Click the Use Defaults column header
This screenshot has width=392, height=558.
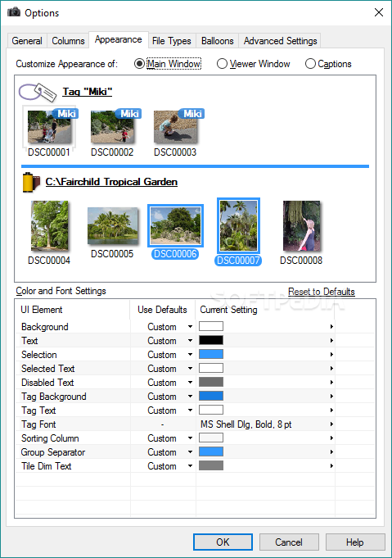coord(162,310)
